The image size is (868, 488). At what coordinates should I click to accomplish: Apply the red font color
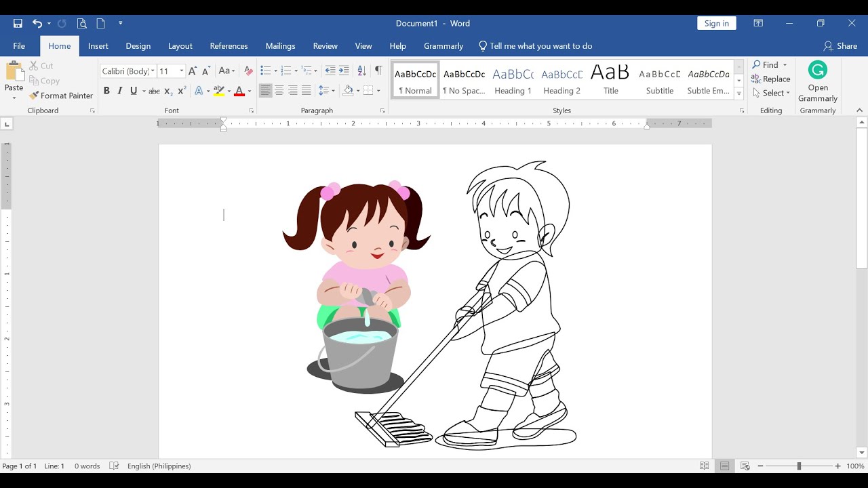point(239,91)
